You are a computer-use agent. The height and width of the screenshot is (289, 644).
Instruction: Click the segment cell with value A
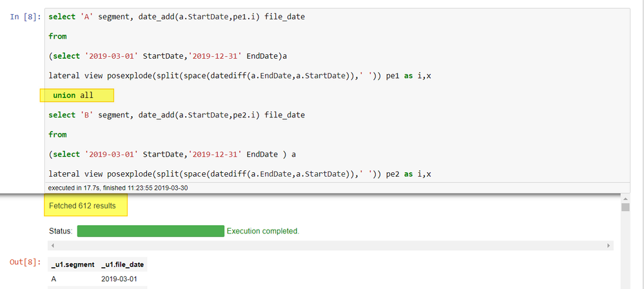pyautogui.click(x=54, y=279)
